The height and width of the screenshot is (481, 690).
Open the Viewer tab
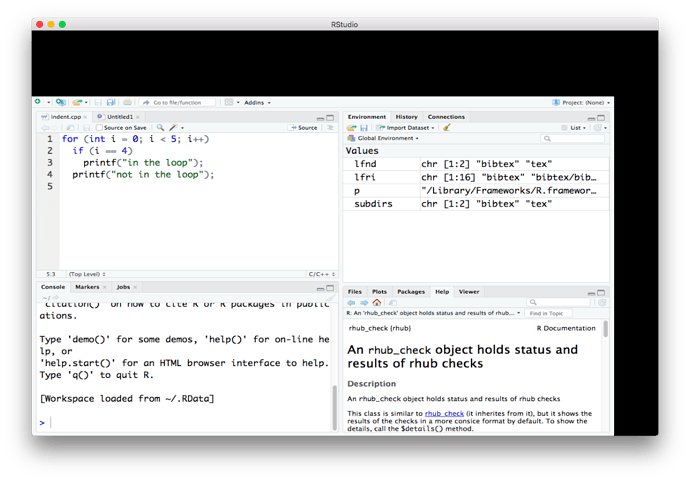[469, 292]
